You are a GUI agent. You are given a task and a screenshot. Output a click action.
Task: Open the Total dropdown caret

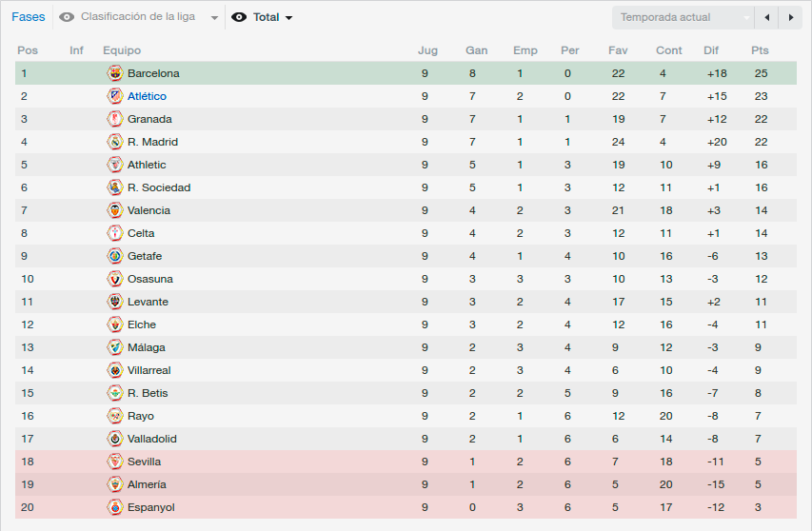click(289, 17)
